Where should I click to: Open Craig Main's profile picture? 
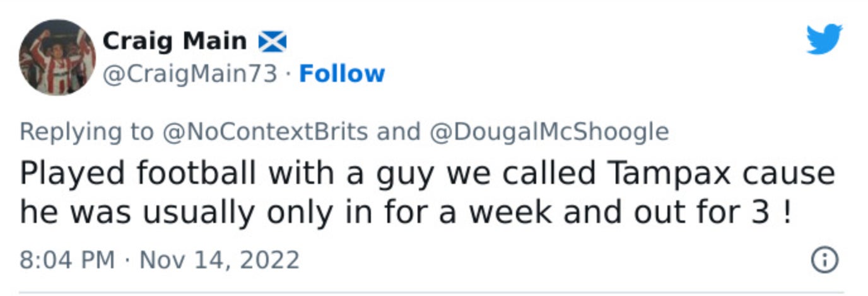click(x=57, y=57)
